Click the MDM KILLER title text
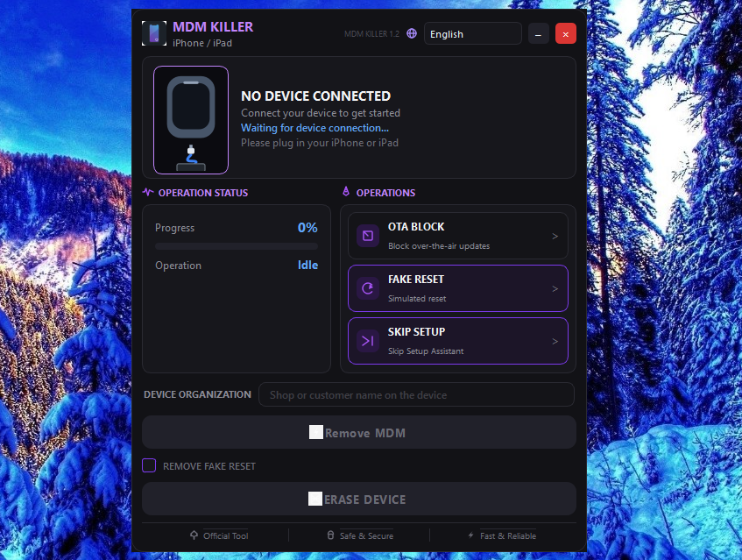This screenshot has width=742, height=560. (x=213, y=27)
